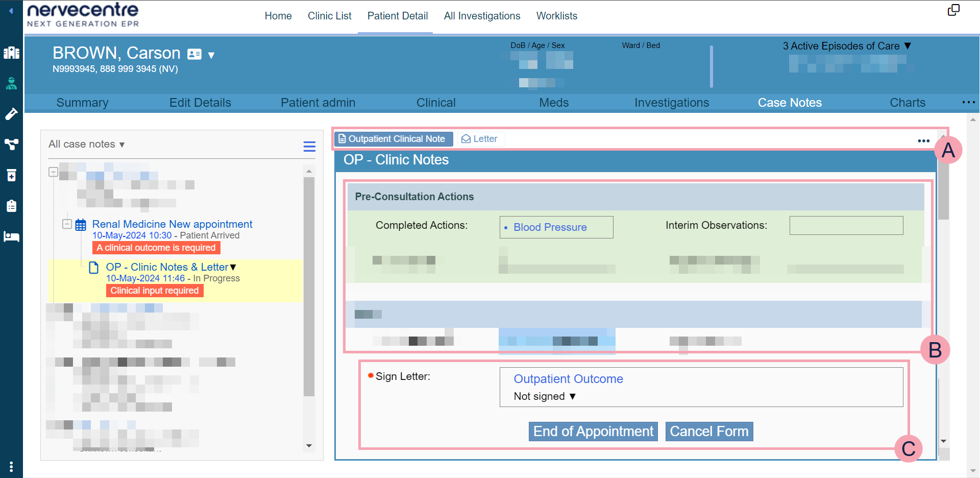Viewport: 980px width, 478px height.
Task: Expand the All case notes filter dropdown
Action: [87, 145]
